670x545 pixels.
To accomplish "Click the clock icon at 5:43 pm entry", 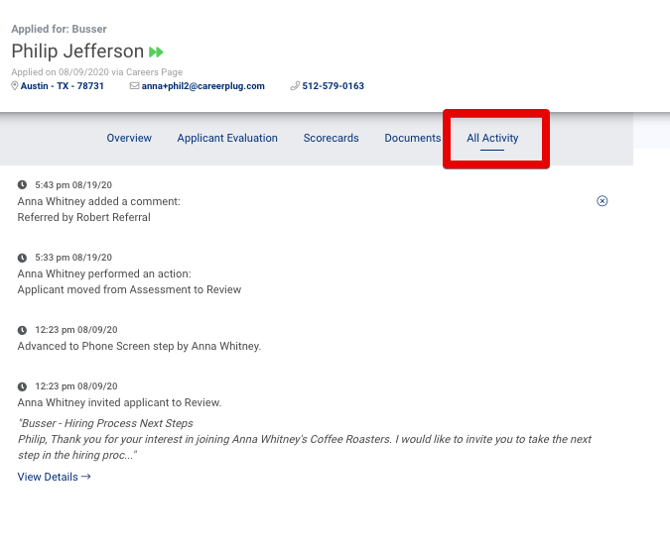I will point(23,185).
